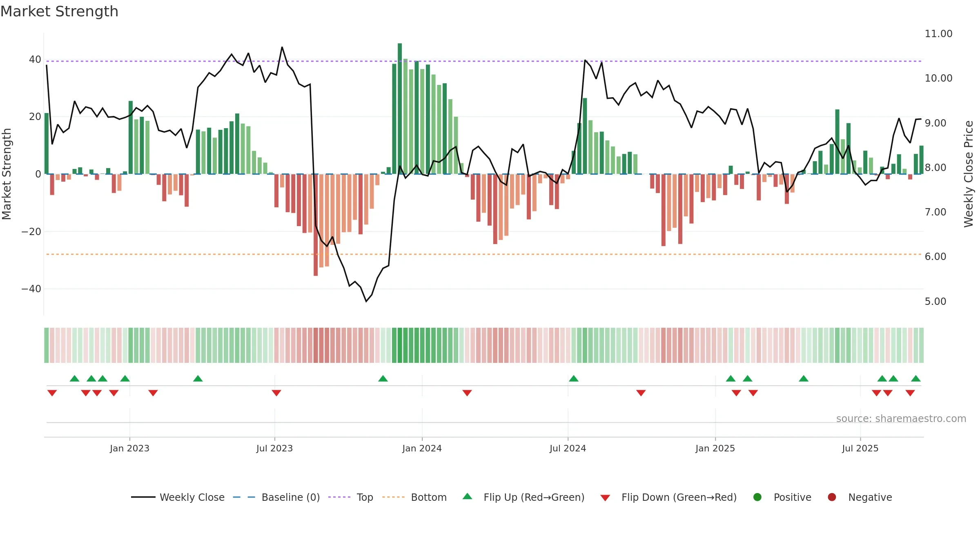Click the flip-up marker before Jan 2024

tap(383, 378)
